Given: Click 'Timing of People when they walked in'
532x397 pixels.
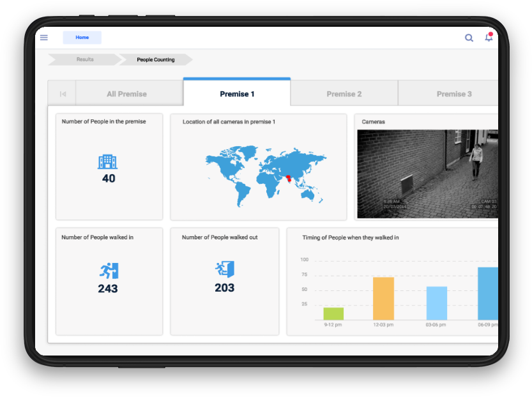Looking at the screenshot, I should (351, 237).
